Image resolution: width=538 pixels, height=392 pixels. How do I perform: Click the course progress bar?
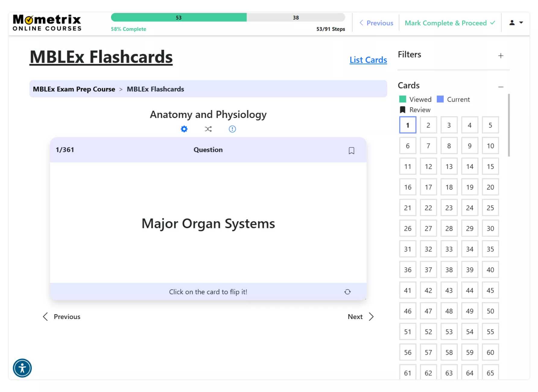click(x=228, y=17)
